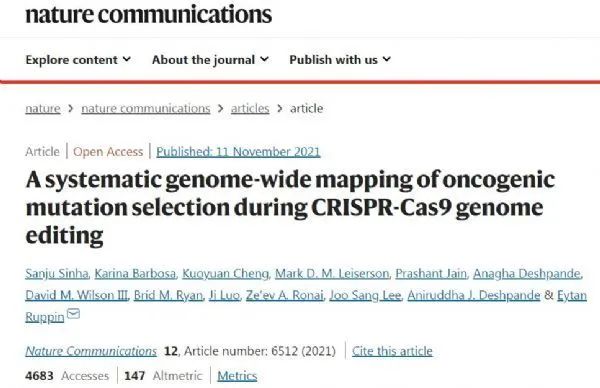Expand the Explore content menu
This screenshot has width=600, height=388.
click(78, 60)
